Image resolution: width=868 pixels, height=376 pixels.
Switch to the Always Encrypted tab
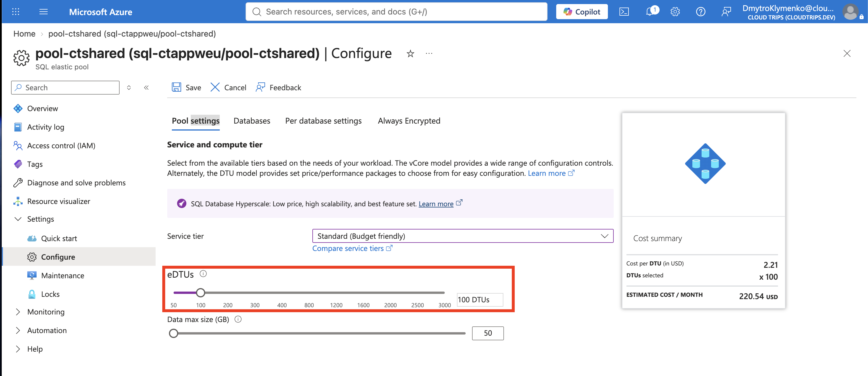409,121
